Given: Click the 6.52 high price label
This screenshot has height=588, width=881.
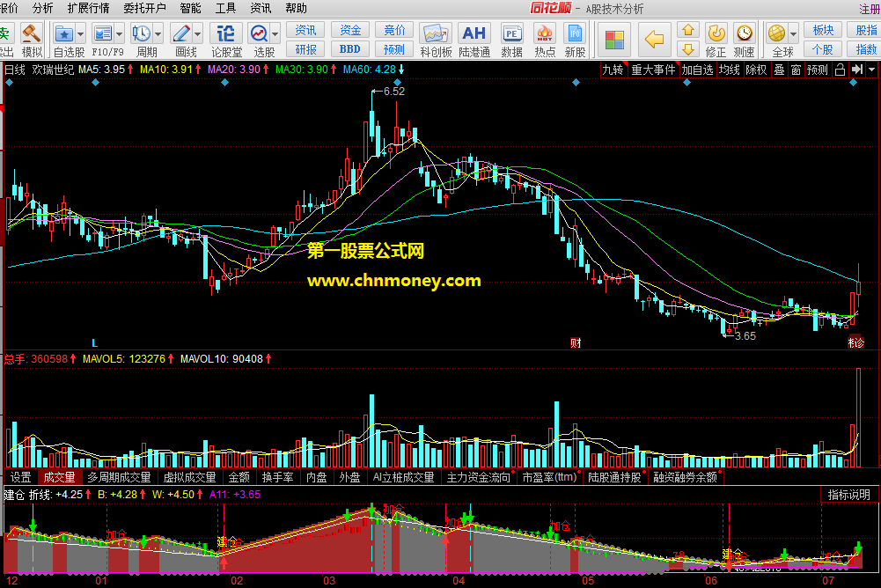Looking at the screenshot, I should click(x=394, y=91).
